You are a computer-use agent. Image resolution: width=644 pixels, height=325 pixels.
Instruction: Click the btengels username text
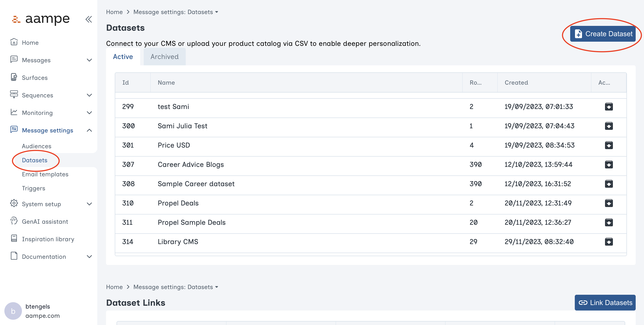(38, 307)
